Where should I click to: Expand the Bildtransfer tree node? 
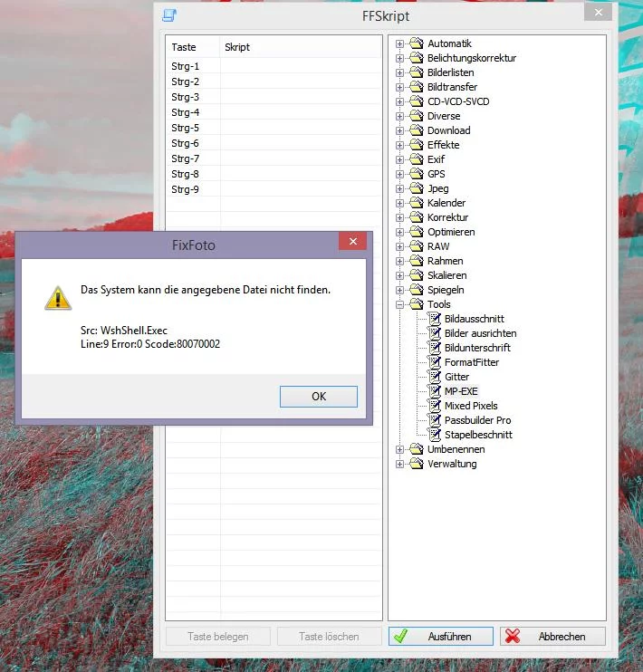pyautogui.click(x=399, y=88)
